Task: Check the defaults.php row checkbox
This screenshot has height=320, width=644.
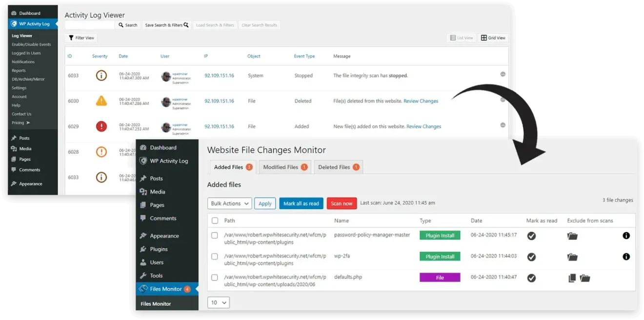Action: click(x=215, y=278)
